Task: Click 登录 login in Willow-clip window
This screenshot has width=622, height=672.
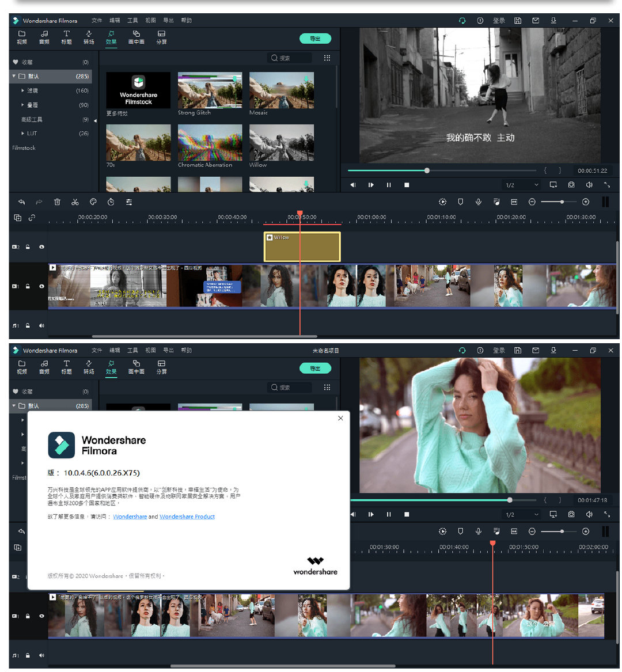Action: (499, 21)
